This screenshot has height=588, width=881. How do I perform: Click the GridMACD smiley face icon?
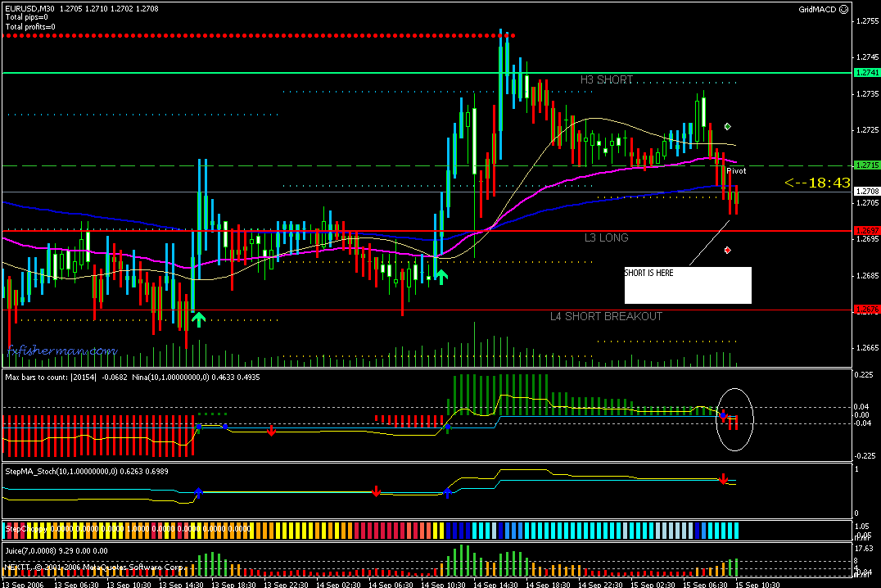click(x=843, y=9)
